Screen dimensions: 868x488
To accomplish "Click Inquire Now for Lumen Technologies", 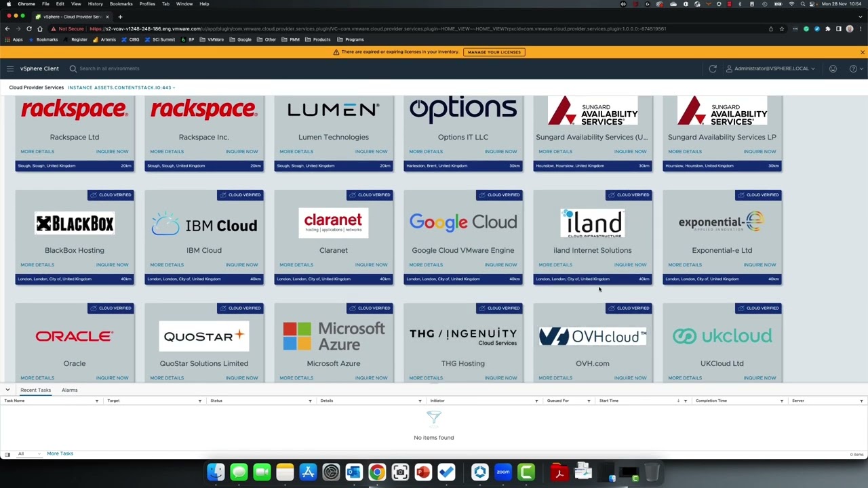I will (x=371, y=151).
